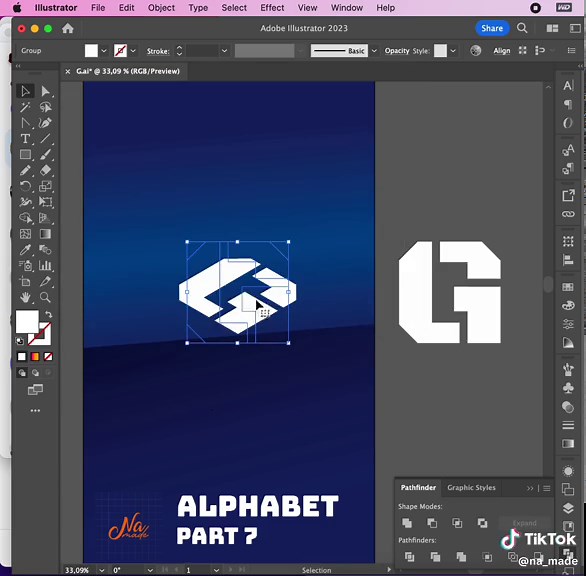The width and height of the screenshot is (586, 576).
Task: Select the Eraser tool
Action: tap(45, 170)
